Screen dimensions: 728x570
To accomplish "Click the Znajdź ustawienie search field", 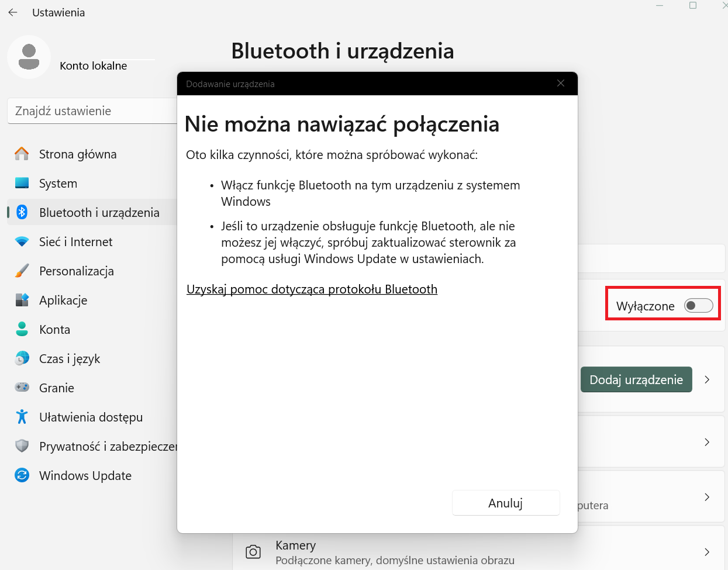I will (x=92, y=110).
